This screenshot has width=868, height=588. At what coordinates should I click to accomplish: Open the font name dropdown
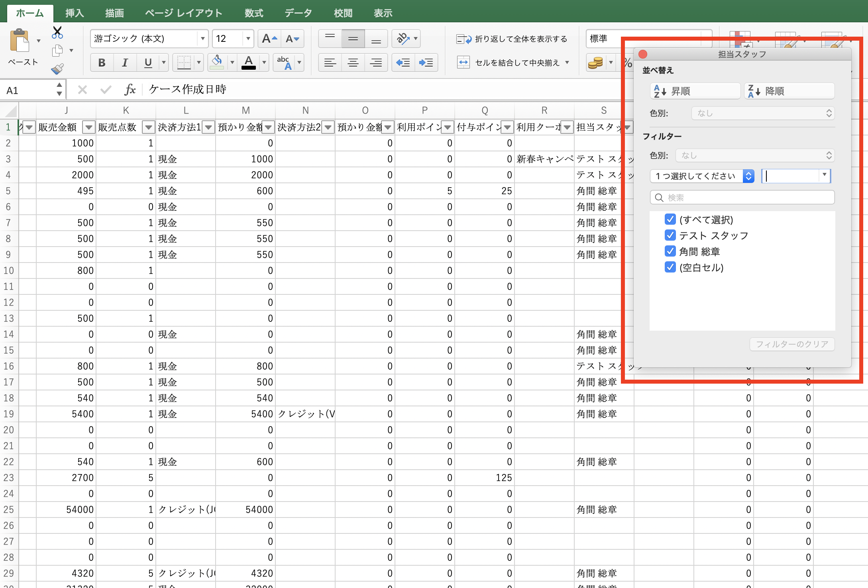tap(203, 39)
